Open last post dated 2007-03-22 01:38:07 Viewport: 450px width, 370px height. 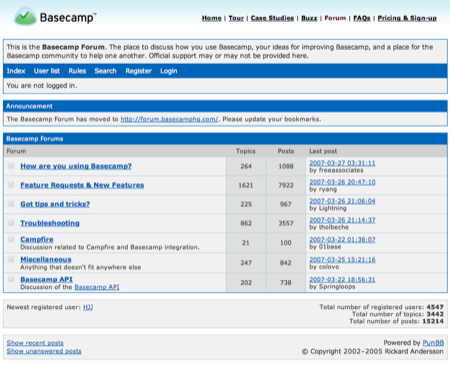click(342, 239)
